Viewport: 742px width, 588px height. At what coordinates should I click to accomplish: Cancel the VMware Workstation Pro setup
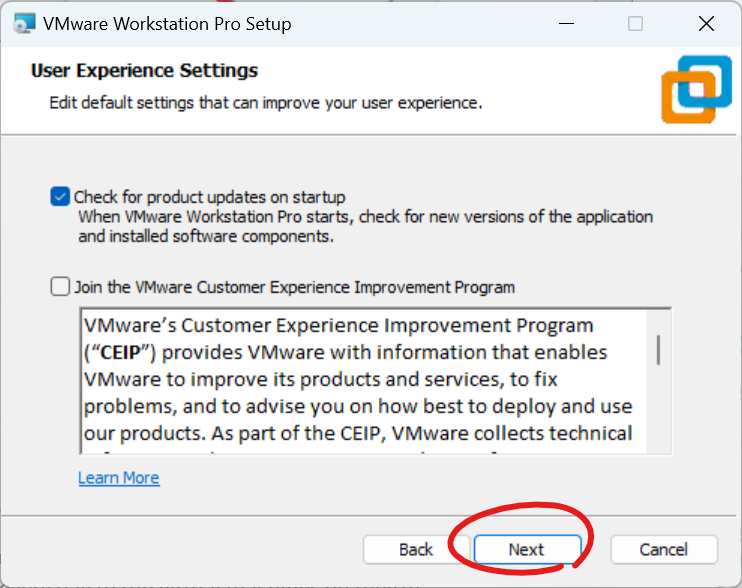[664, 550]
